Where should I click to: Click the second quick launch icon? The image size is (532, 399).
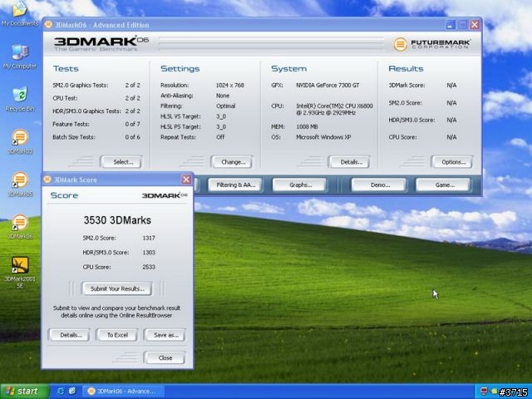point(72,392)
